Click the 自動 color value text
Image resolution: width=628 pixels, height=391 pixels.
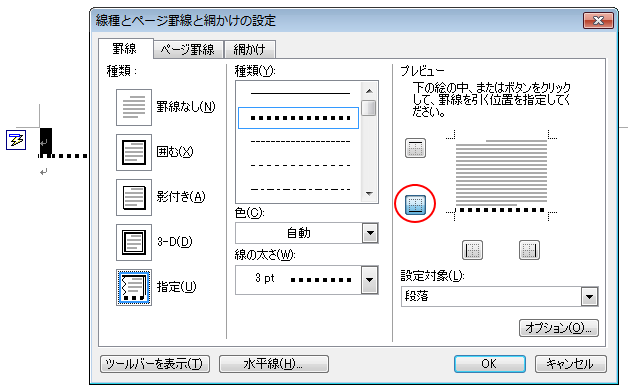(299, 233)
